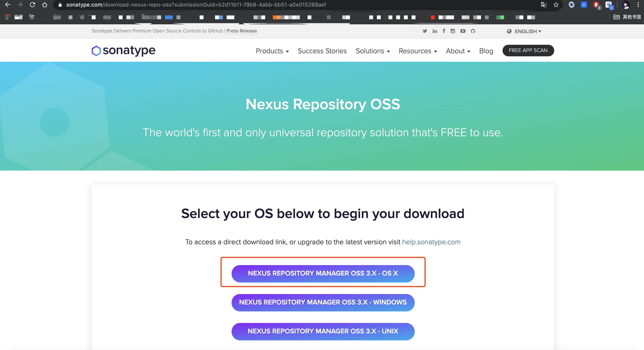Bookmark page with the star icon
The image size is (644, 350).
click(x=556, y=5)
